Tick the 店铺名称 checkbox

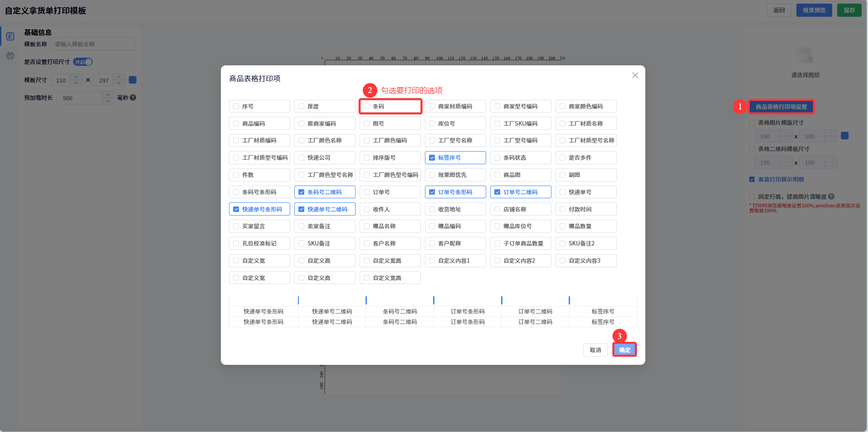click(497, 209)
